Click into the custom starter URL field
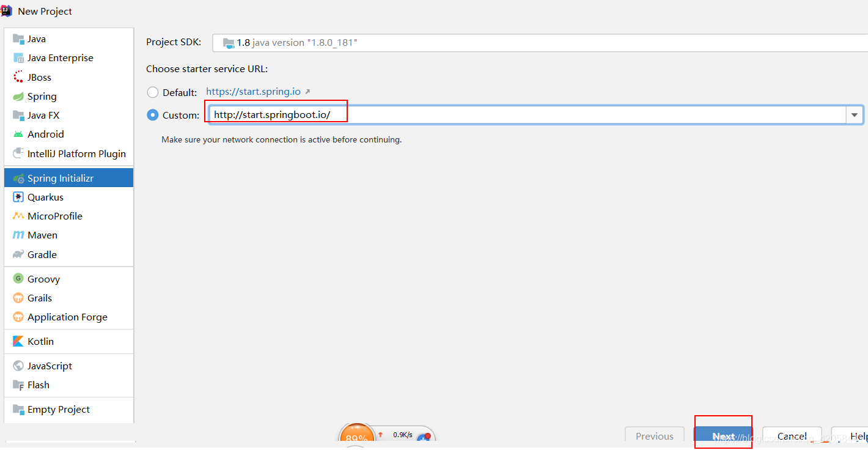Image resolution: width=868 pixels, height=450 pixels. point(527,115)
